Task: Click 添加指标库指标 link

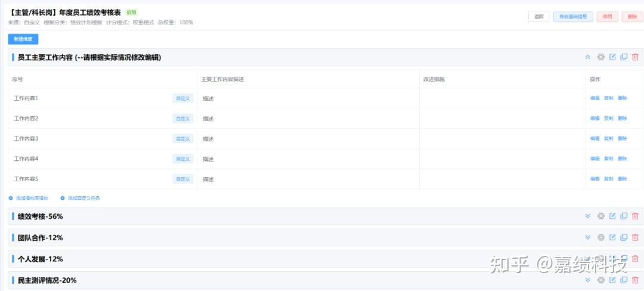Action: [29, 198]
